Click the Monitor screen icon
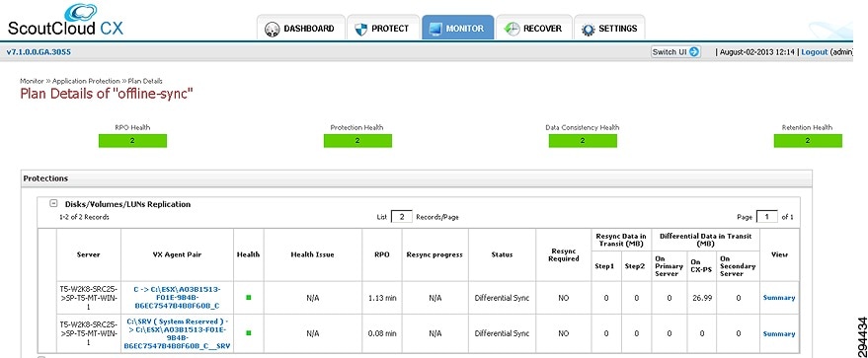 click(435, 29)
